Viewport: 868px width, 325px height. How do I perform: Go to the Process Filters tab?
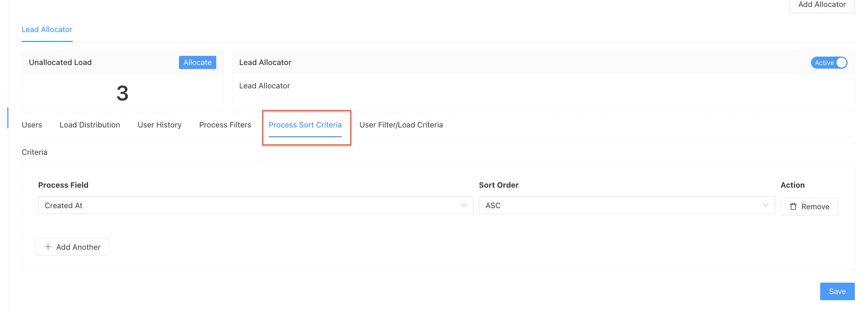(x=225, y=125)
